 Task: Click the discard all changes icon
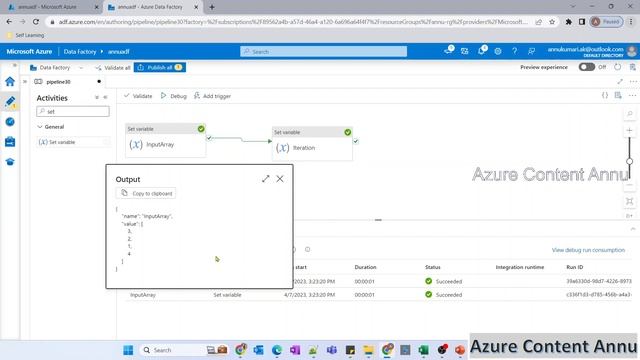(632, 67)
